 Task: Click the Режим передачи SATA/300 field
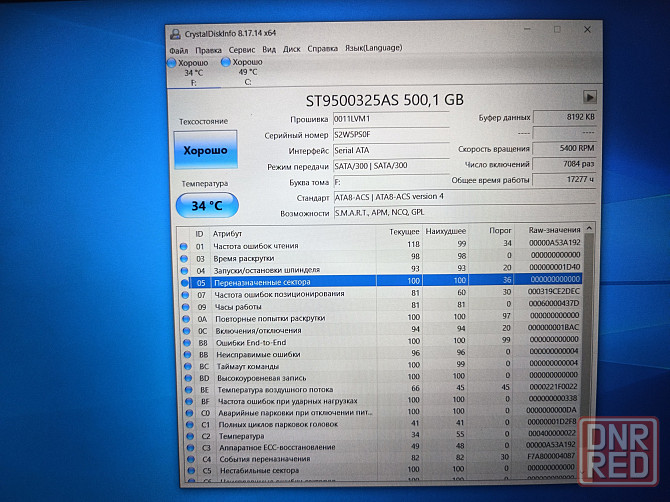pos(391,166)
